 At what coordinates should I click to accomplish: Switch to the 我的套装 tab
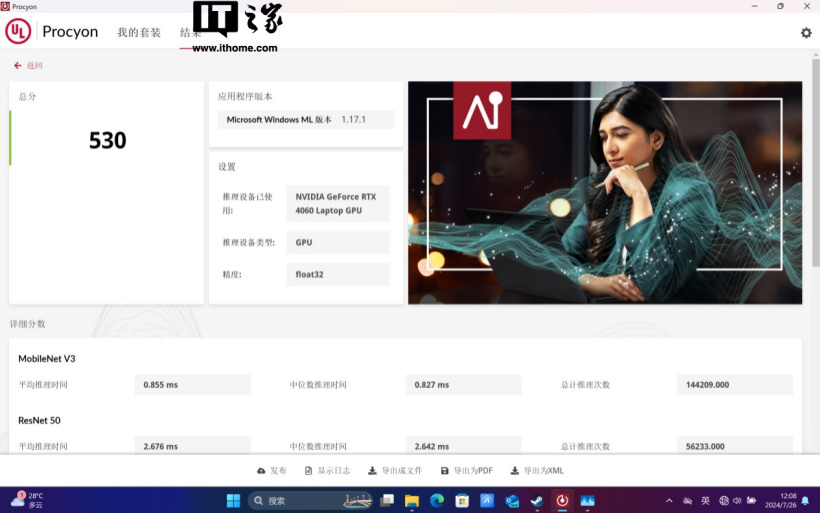pos(139,33)
